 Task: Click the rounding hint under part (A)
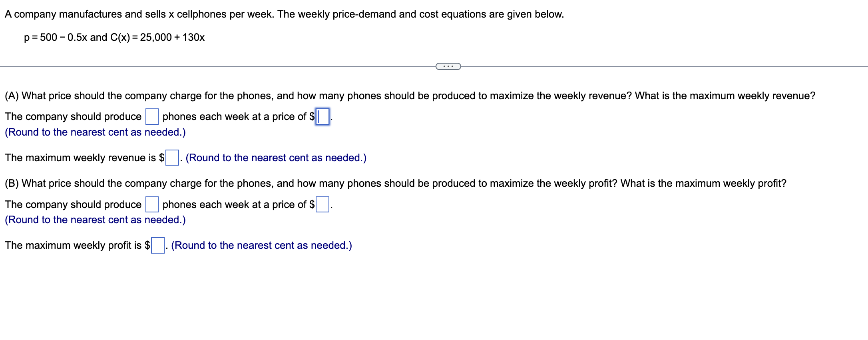[x=96, y=132]
